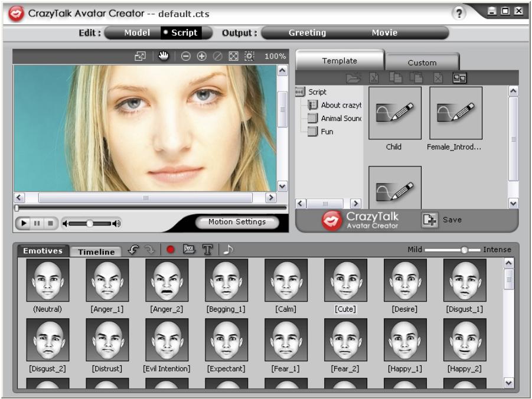The height and width of the screenshot is (399, 532).
Task: Click the Script root tree icon
Action: click(300, 91)
